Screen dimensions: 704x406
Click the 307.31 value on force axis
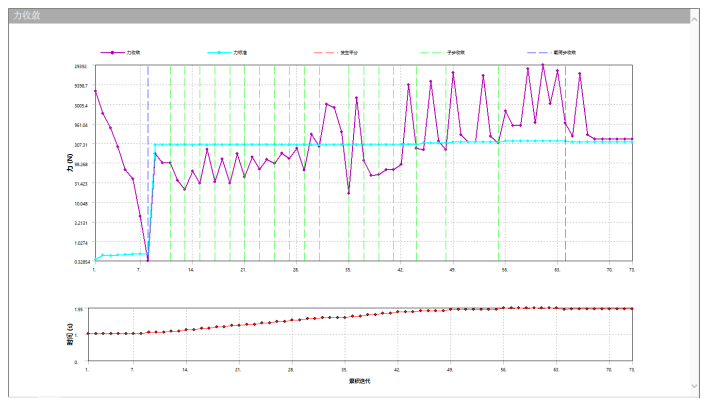(81, 145)
